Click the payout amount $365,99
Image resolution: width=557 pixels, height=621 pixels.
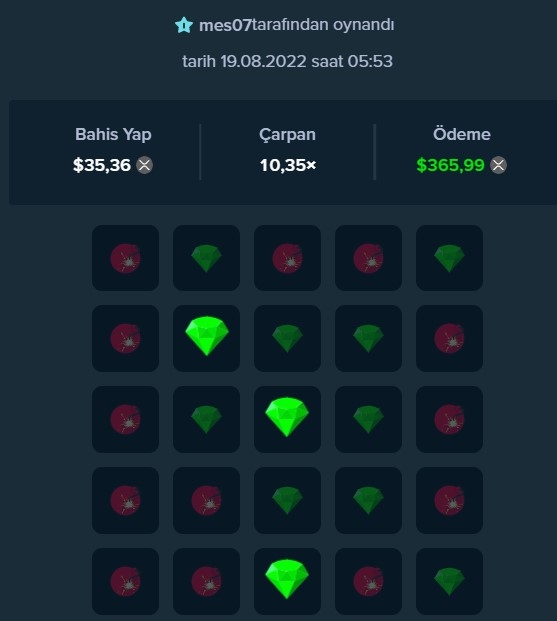tap(450, 165)
